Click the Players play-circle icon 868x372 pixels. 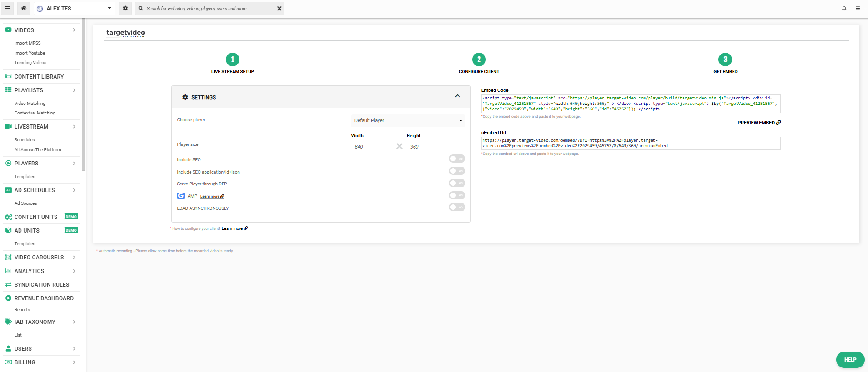[8, 163]
